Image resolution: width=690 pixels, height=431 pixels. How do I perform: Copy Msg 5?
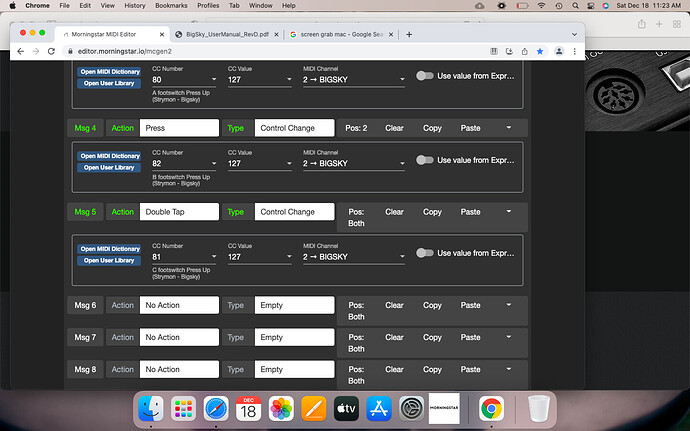[x=432, y=212]
